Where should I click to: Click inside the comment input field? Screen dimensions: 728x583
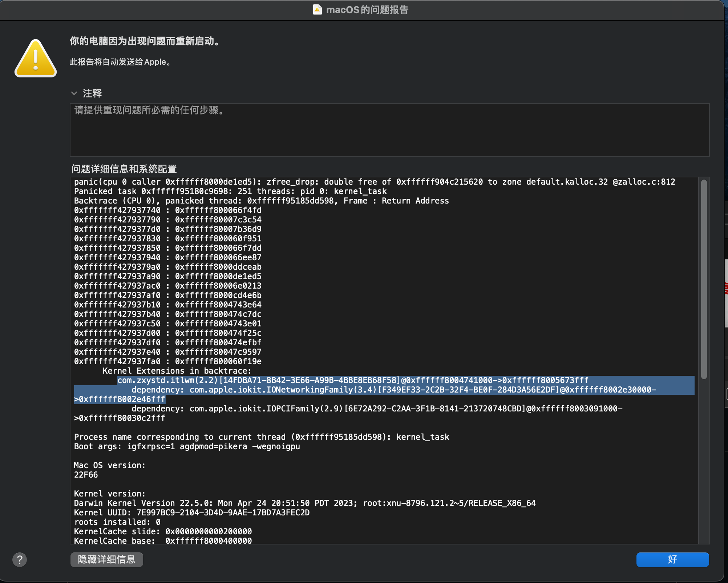click(389, 130)
